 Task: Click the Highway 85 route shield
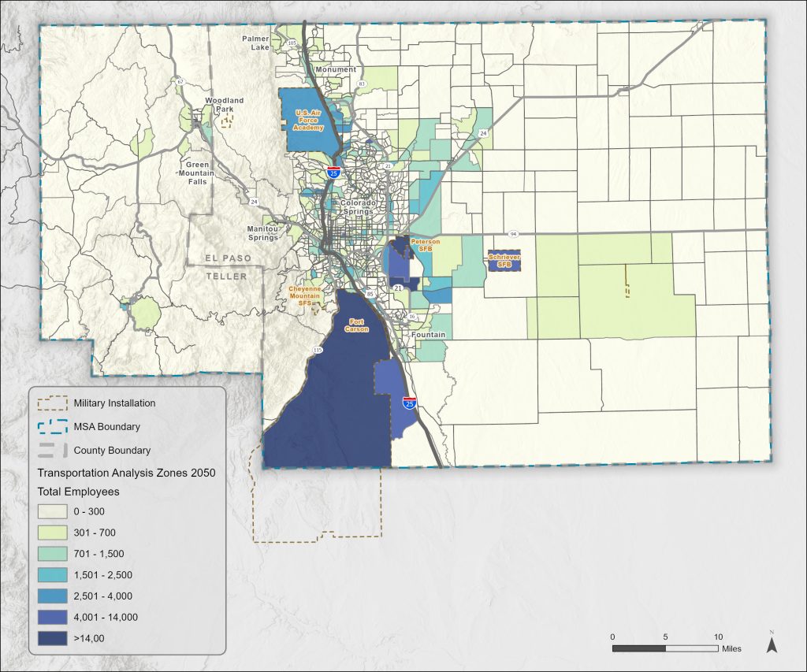pyautogui.click(x=370, y=293)
